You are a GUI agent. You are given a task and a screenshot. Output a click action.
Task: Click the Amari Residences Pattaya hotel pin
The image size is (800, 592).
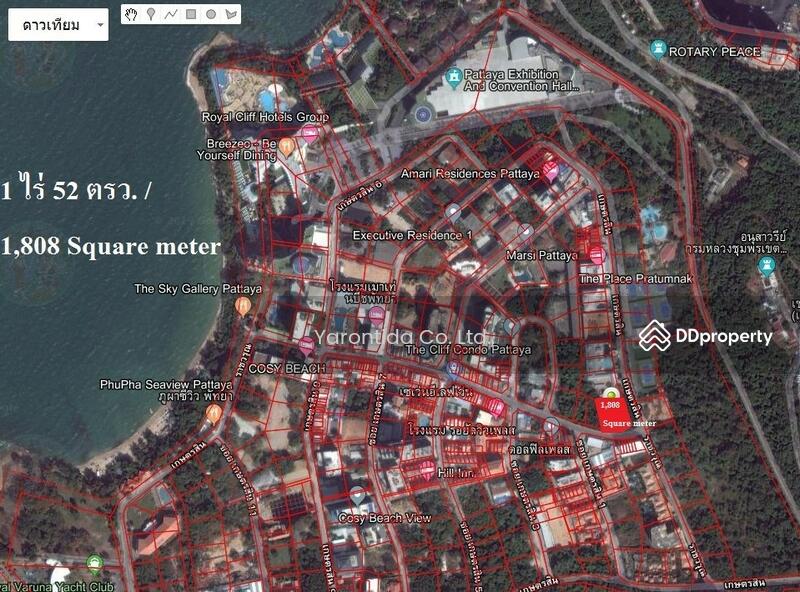pyautogui.click(x=551, y=171)
